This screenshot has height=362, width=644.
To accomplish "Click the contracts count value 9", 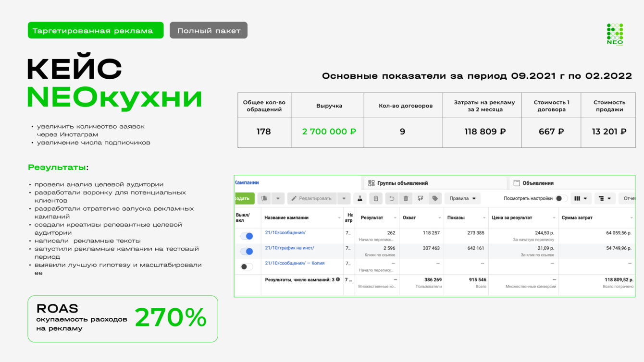I will click(x=403, y=132).
